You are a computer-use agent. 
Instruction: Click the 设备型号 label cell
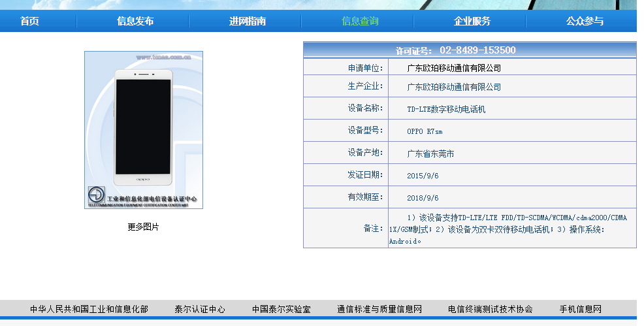[x=346, y=131]
